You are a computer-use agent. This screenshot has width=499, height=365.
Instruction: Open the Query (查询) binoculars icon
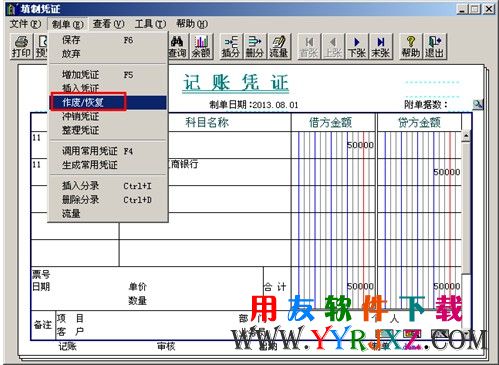point(177,46)
